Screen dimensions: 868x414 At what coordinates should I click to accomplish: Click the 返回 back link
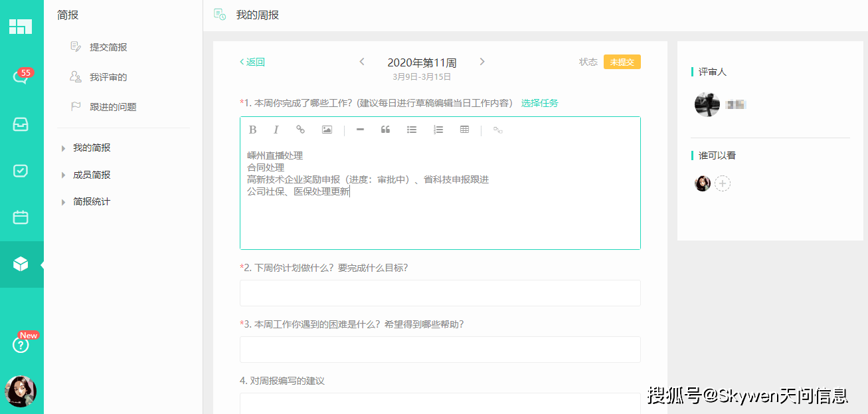click(x=252, y=62)
